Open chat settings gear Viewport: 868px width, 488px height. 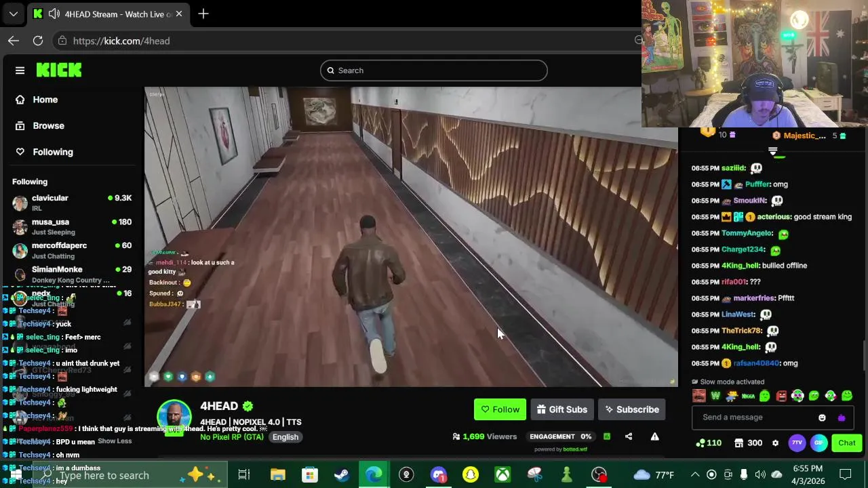click(x=775, y=443)
